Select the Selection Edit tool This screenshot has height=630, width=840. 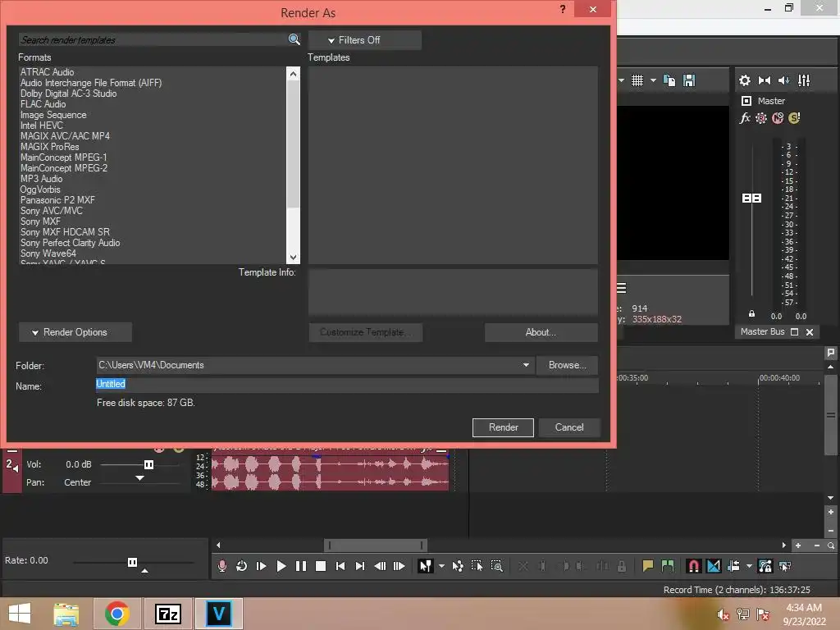[477, 566]
